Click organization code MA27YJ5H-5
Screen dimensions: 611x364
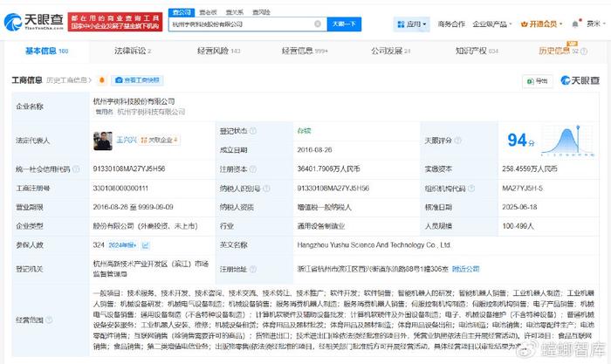pos(522,189)
